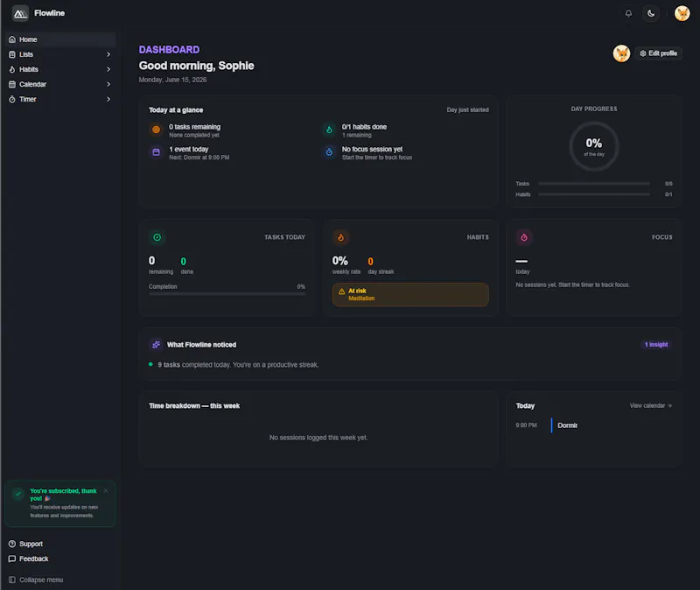Expand the Habits chevron
Screen dimensions: 700x590
click(x=108, y=69)
